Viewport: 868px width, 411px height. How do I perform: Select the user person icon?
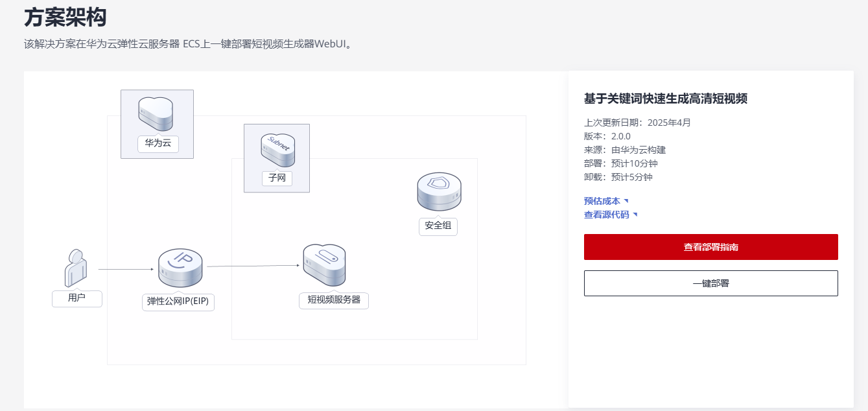click(x=76, y=268)
